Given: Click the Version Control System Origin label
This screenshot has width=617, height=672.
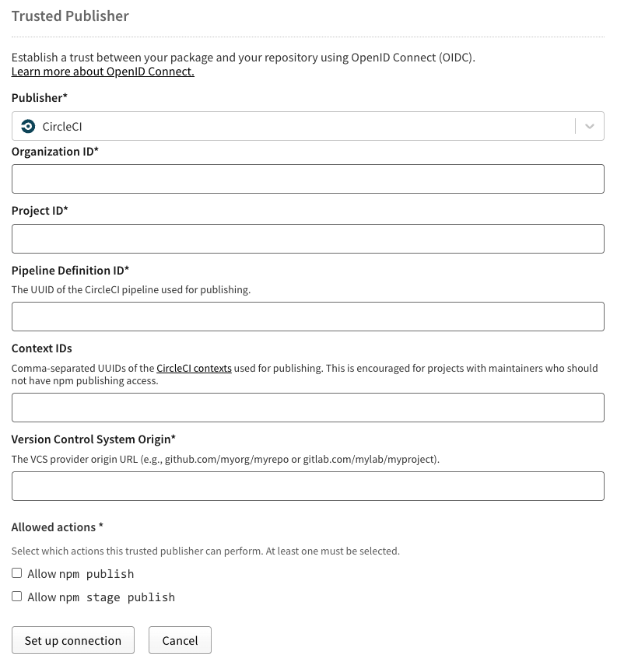Looking at the screenshot, I should tap(93, 439).
